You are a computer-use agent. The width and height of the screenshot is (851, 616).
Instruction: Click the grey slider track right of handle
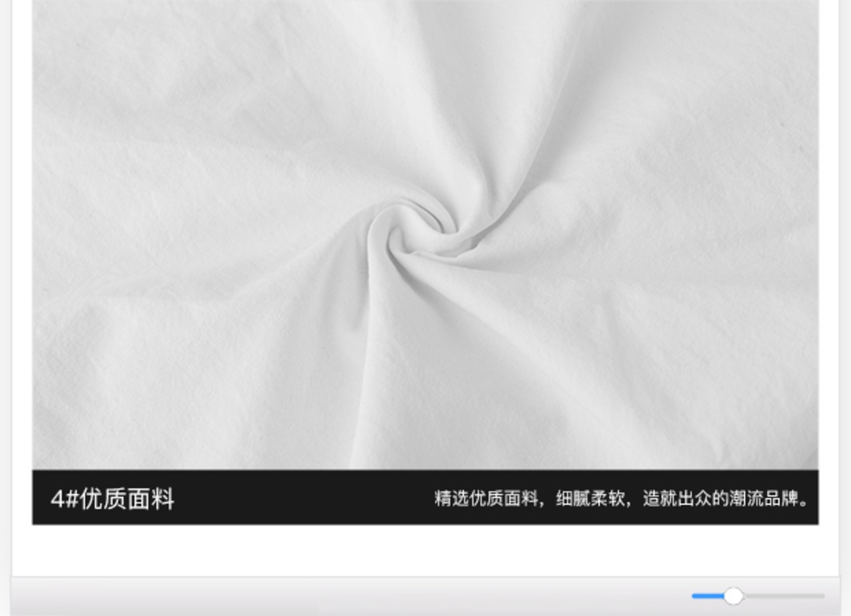tap(784, 596)
